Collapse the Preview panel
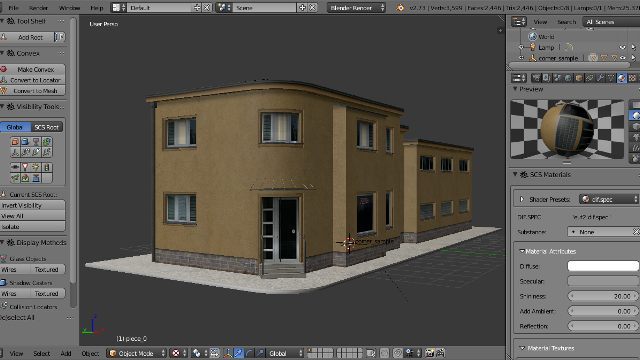This screenshot has height=360, width=640. tap(515, 89)
